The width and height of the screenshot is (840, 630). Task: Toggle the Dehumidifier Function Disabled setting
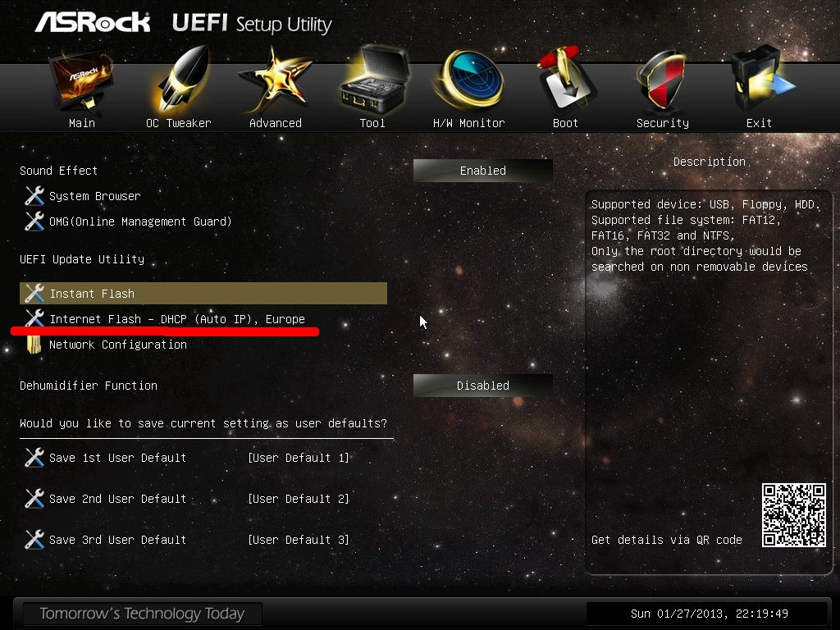(x=482, y=386)
